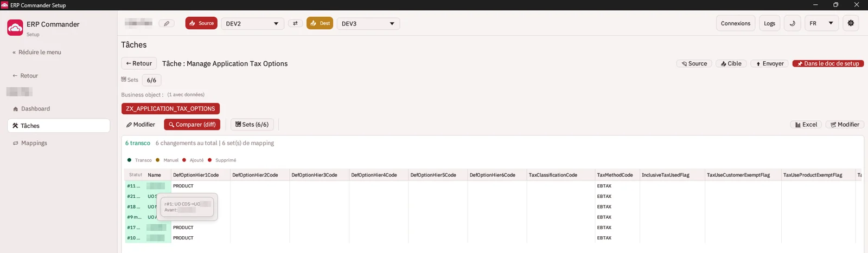Click the #21 status cell
The image size is (868, 253).
(135, 196)
